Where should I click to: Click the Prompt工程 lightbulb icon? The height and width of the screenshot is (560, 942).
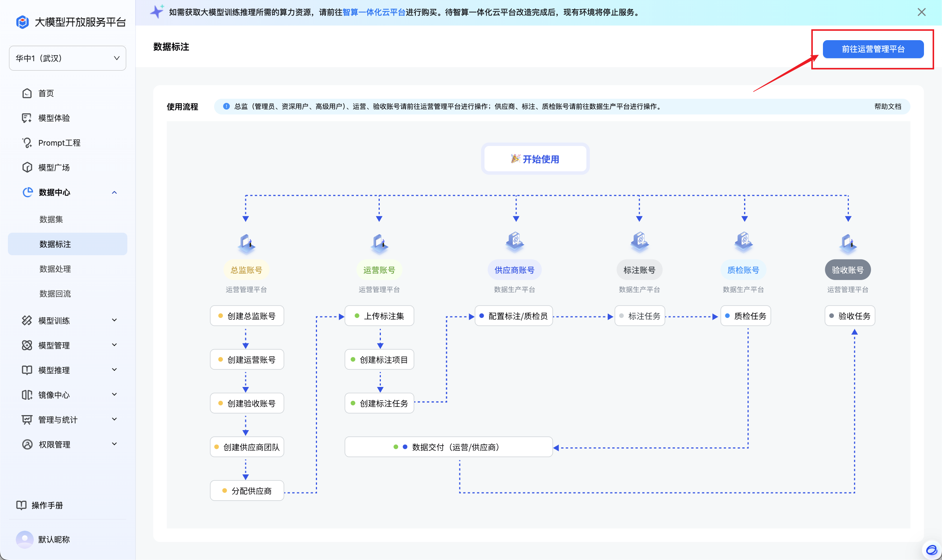(x=27, y=143)
